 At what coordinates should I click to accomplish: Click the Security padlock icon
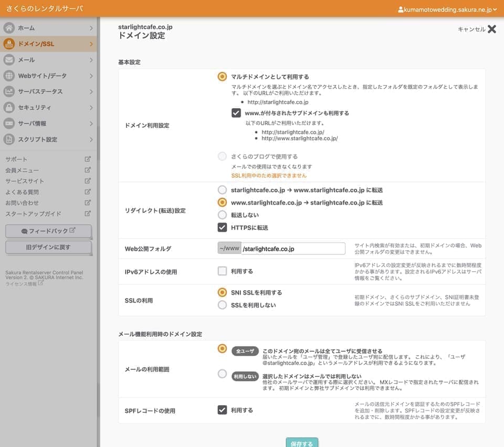9,108
